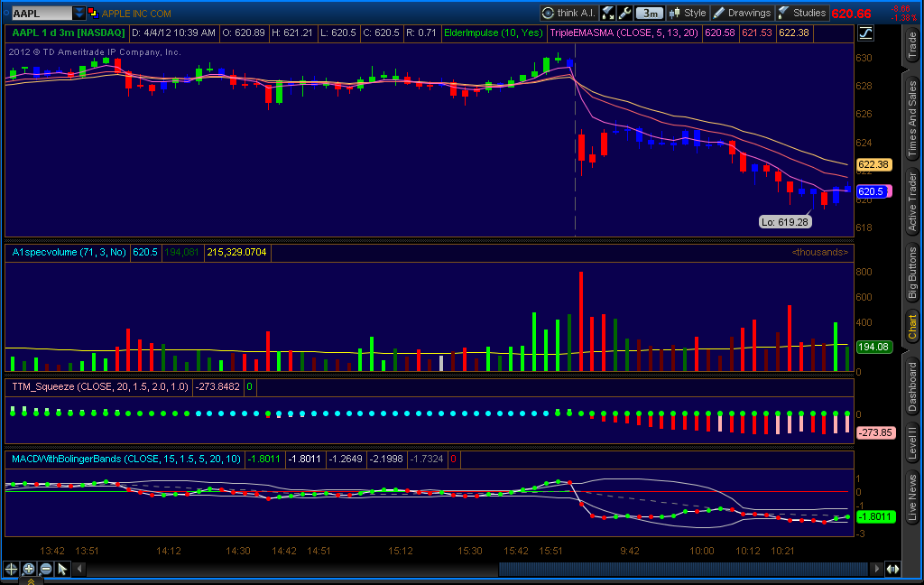The image size is (924, 585).
Task: Click the A1specvolume (71, 3, No) label
Action: point(69,253)
